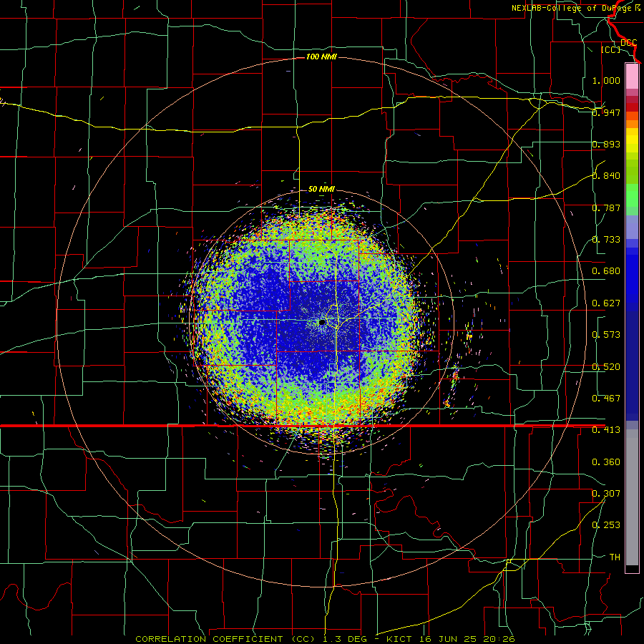Screen dimensions: 644x644
Task: Click the CORRELATION COEFFICIENT (CC) footer title
Action: pos(225,639)
